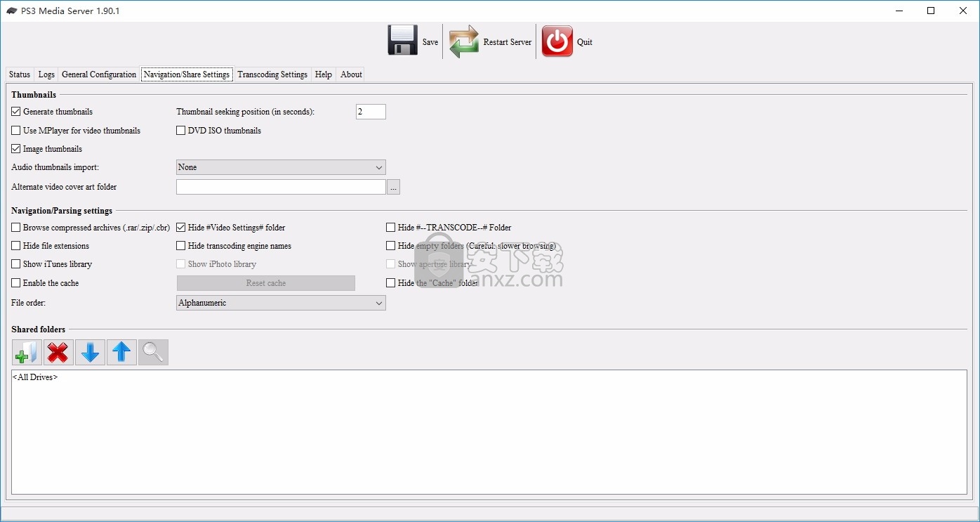Image resolution: width=980 pixels, height=522 pixels.
Task: Check Hide #--TRANSCODE--# Folder
Action: (x=391, y=228)
